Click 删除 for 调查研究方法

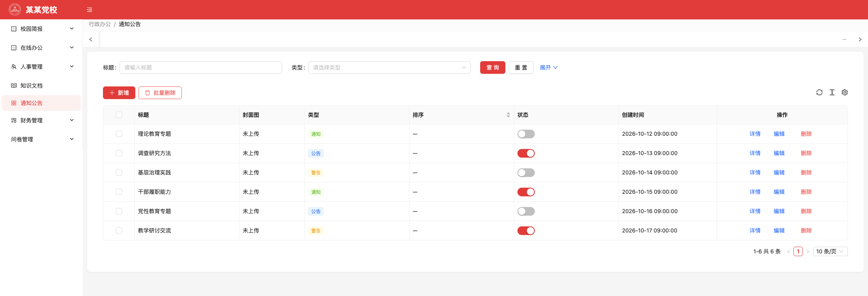pos(806,153)
